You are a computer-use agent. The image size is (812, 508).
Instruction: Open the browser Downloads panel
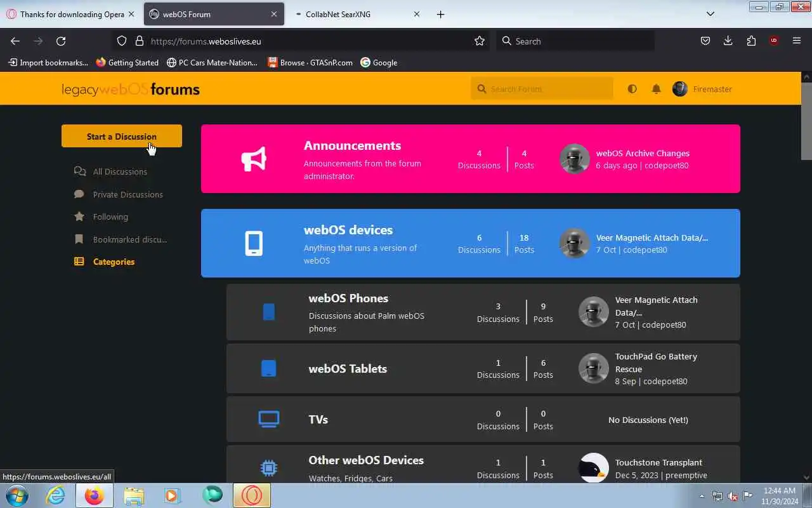pyautogui.click(x=728, y=41)
